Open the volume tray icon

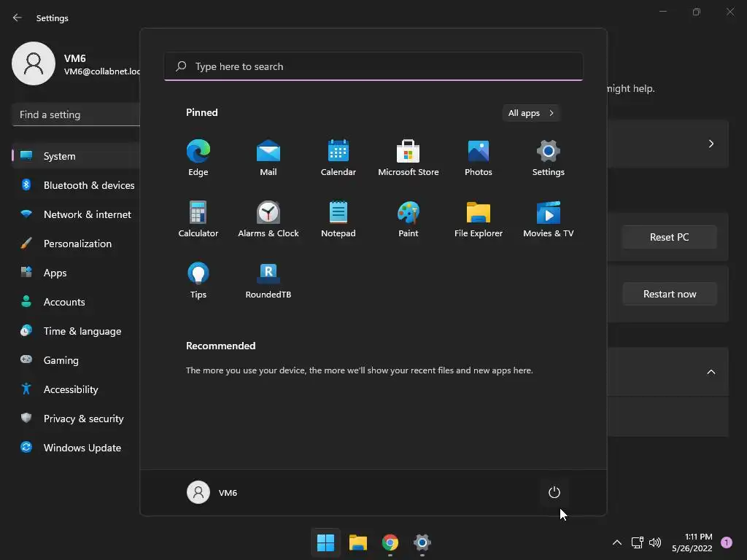point(655,542)
